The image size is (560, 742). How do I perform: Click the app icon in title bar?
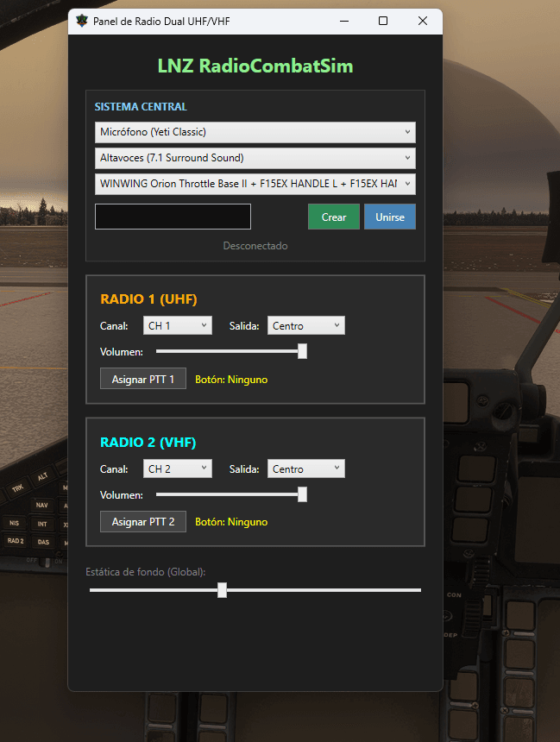(82, 21)
